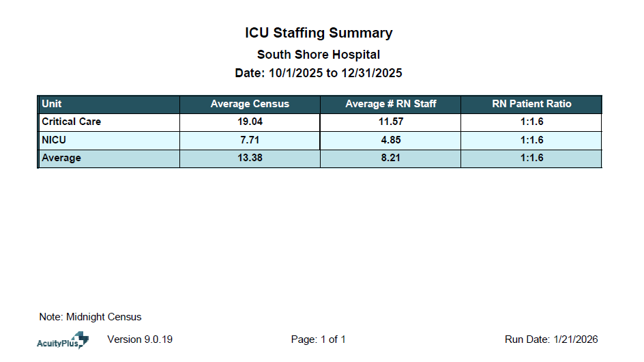Image resolution: width=644 pixels, height=362 pixels.
Task: Select Critical Care RN staff value 11.57
Action: (391, 122)
